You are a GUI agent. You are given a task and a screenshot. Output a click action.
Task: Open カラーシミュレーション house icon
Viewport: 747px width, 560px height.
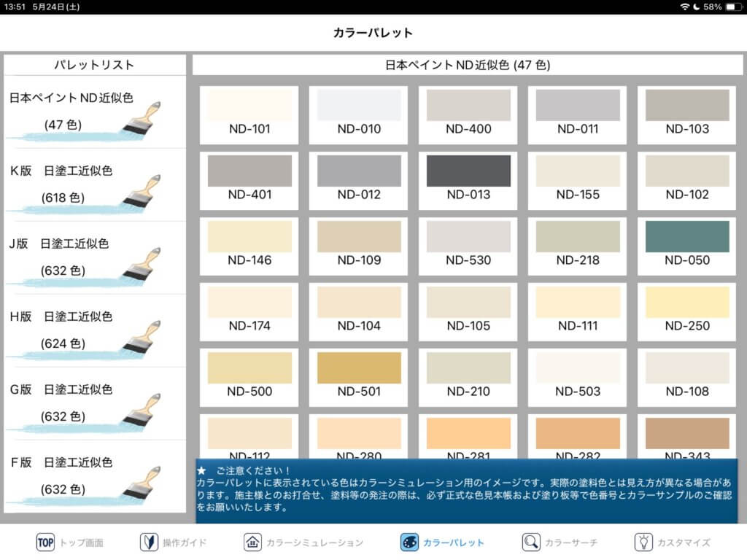252,542
